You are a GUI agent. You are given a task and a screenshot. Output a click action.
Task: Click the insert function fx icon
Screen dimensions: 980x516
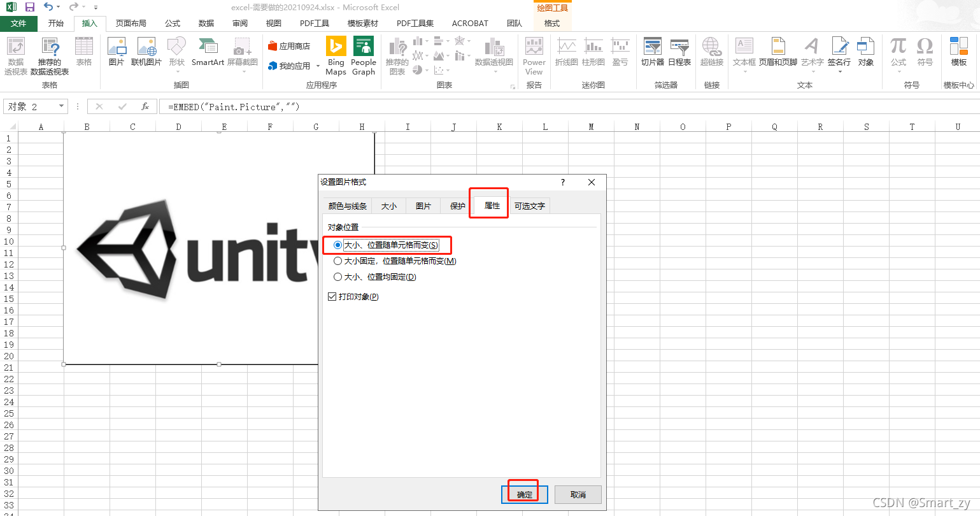145,106
